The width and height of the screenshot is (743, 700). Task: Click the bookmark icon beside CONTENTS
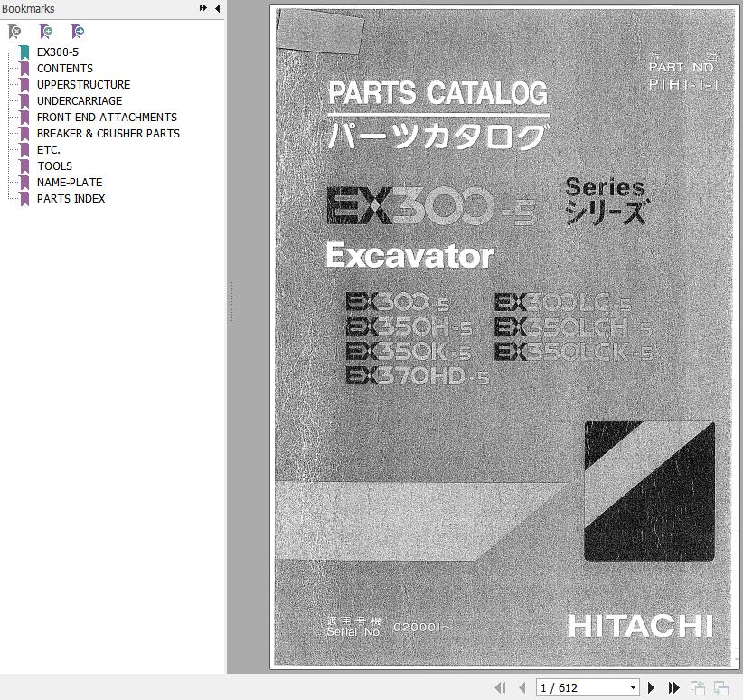point(24,69)
